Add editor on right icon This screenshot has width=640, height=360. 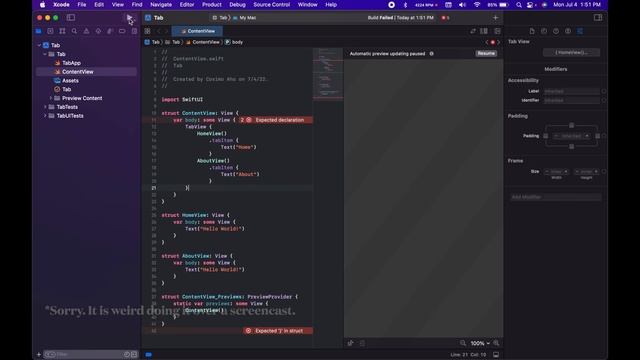pos(497,31)
